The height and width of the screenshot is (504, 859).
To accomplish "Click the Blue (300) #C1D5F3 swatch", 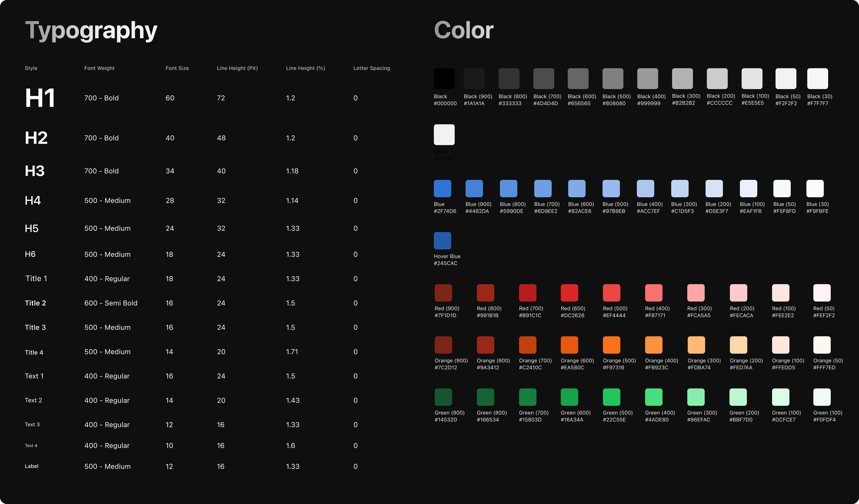I will pyautogui.click(x=680, y=188).
